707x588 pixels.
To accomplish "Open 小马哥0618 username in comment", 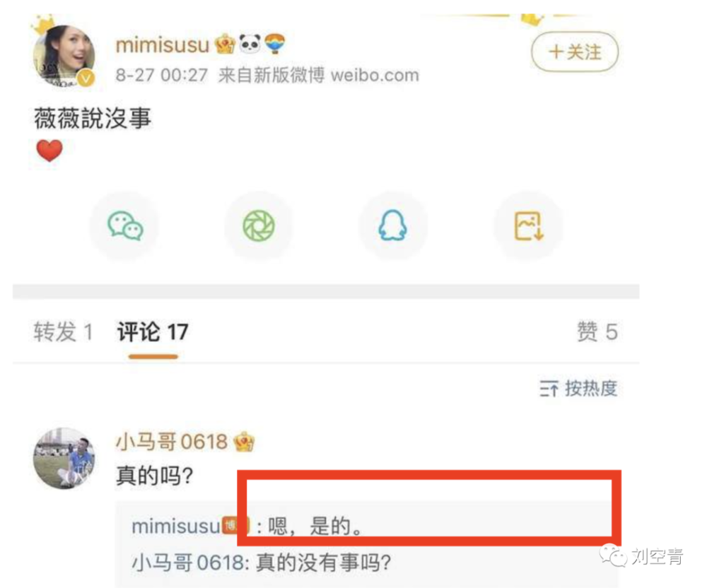I will (172, 442).
